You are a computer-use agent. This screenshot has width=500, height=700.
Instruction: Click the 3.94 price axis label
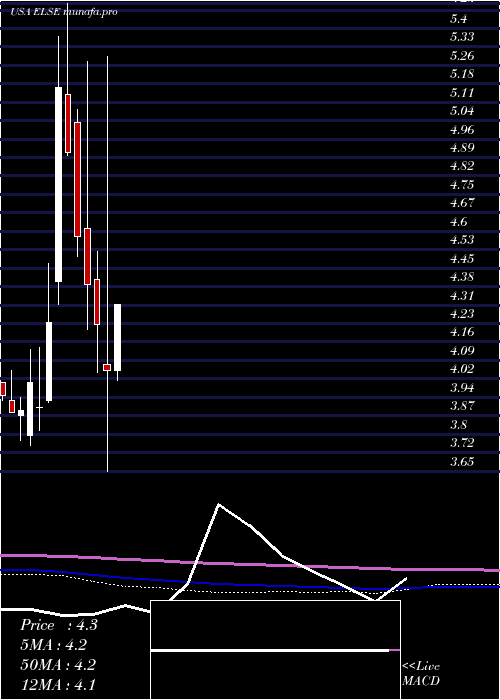pos(462,388)
